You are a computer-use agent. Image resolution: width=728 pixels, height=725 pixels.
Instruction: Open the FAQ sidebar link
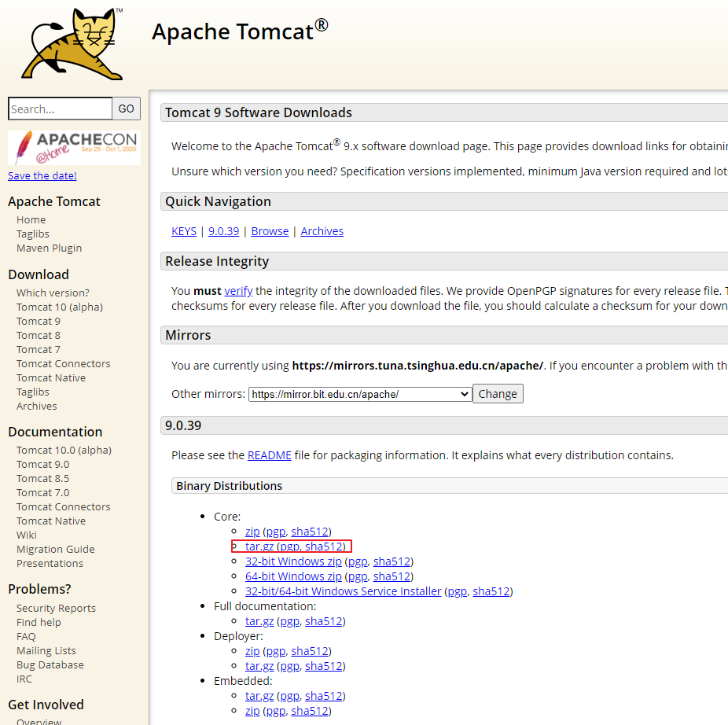pos(26,636)
